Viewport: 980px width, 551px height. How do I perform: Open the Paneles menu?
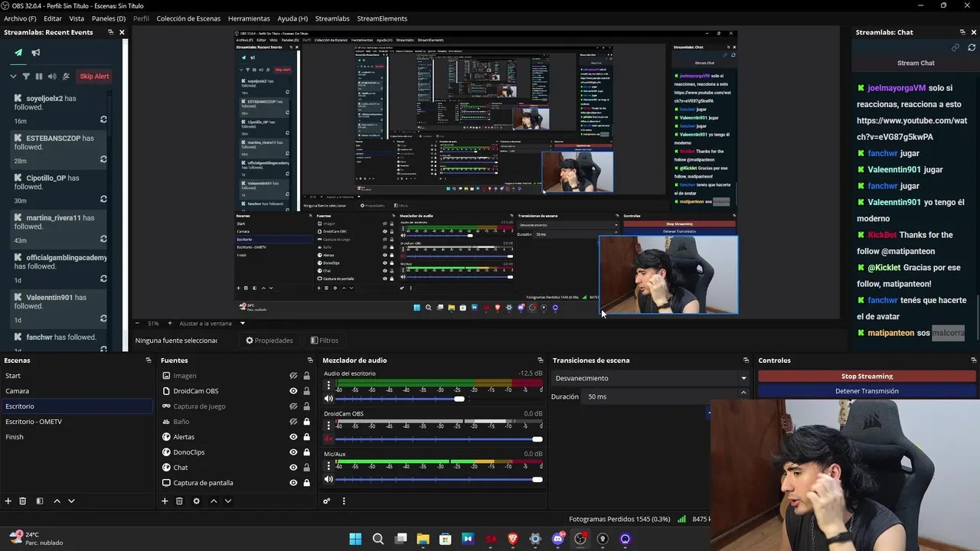(x=109, y=18)
